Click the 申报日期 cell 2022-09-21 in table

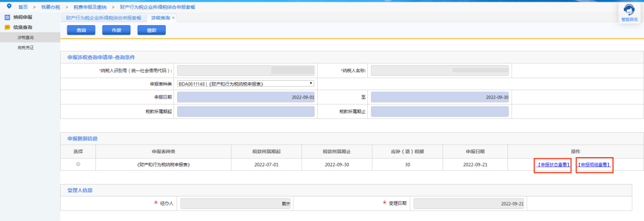475,165
